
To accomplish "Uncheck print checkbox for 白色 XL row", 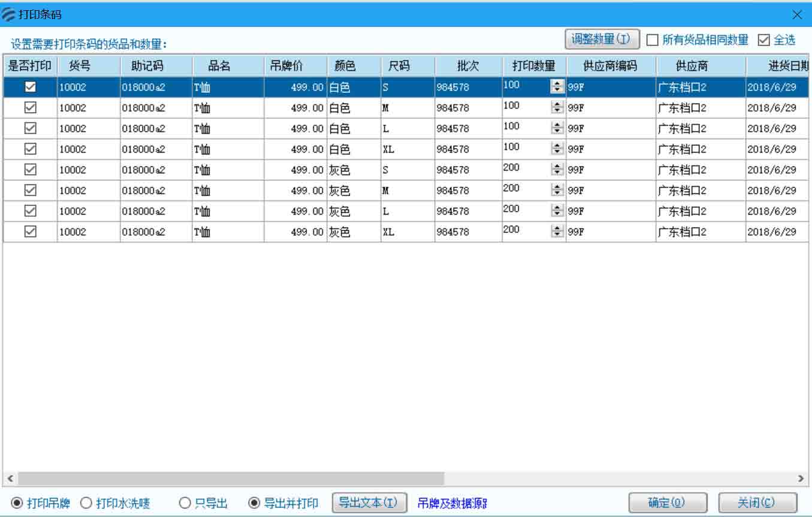I will 30,149.
